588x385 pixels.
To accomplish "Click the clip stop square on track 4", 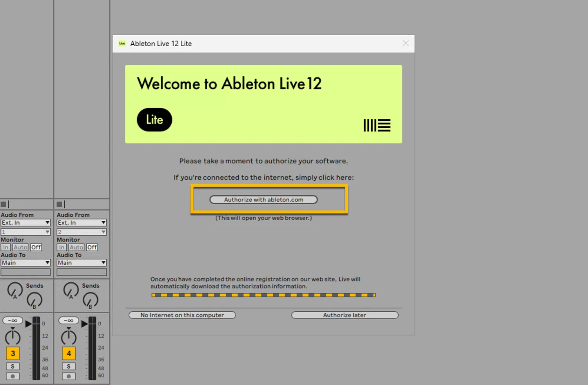I will click(60, 204).
